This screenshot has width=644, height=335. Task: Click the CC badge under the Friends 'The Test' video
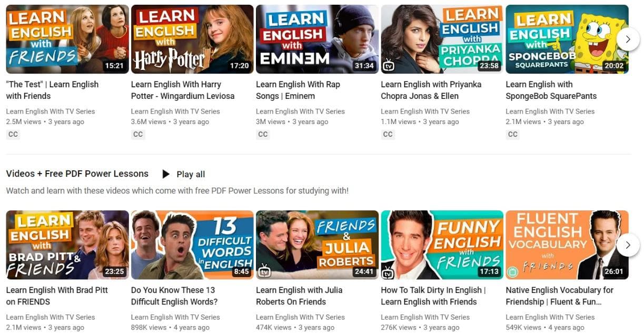tap(13, 134)
